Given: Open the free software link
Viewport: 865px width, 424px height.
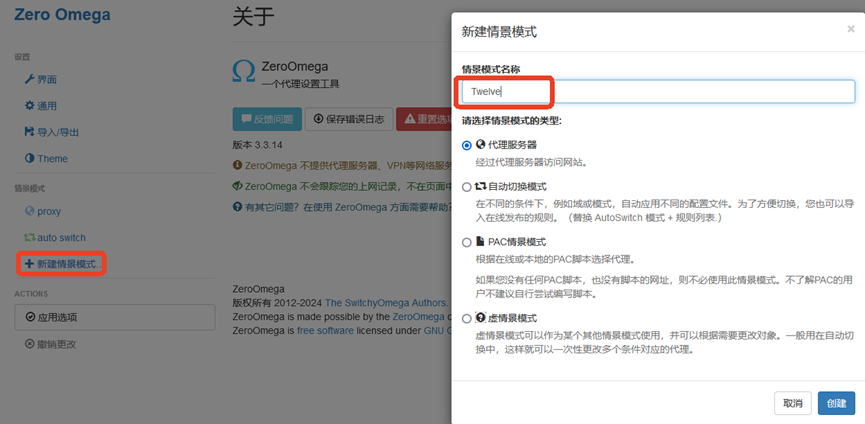Looking at the screenshot, I should [x=325, y=331].
